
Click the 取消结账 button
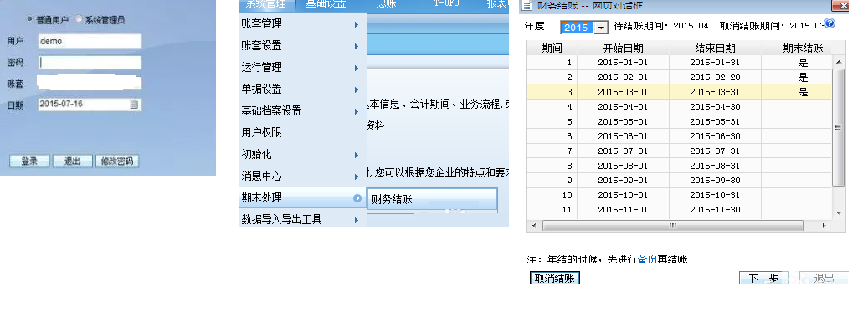555,278
